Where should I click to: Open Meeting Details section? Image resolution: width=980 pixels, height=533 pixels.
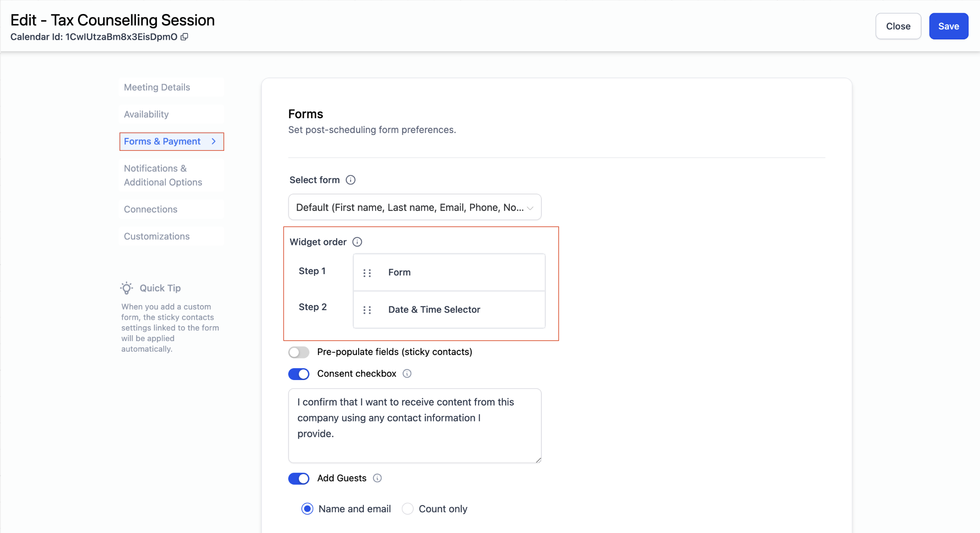[157, 87]
